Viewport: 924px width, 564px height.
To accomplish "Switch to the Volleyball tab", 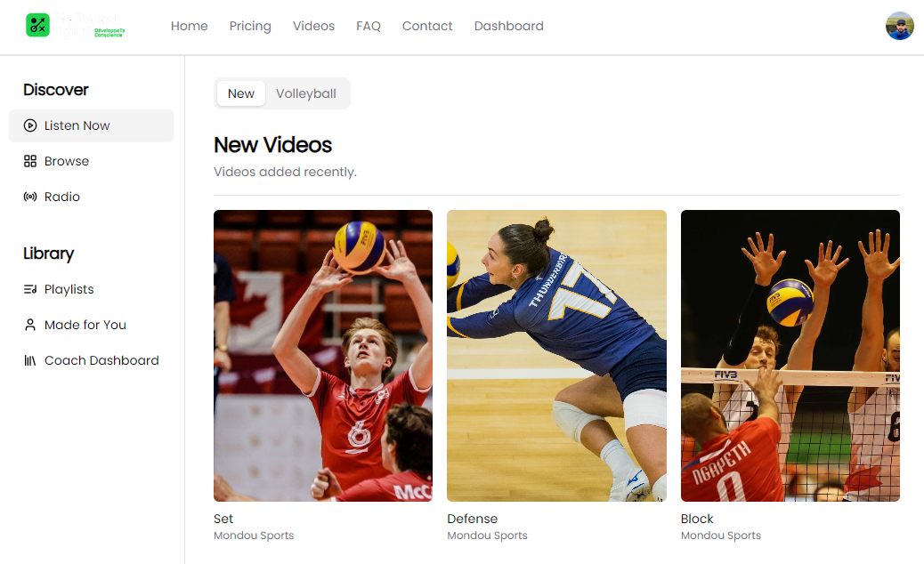I will pyautogui.click(x=305, y=93).
